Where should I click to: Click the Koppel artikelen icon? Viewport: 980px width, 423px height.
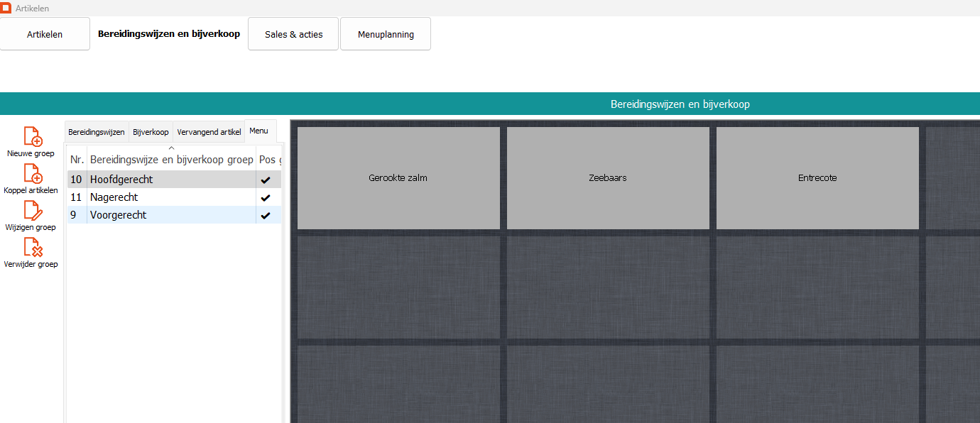click(x=33, y=173)
